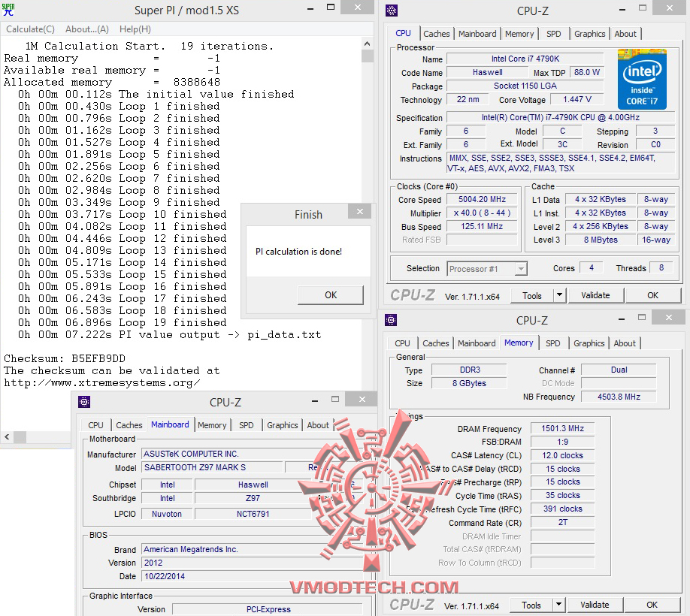Open Help menu in Super PI

pyautogui.click(x=135, y=29)
